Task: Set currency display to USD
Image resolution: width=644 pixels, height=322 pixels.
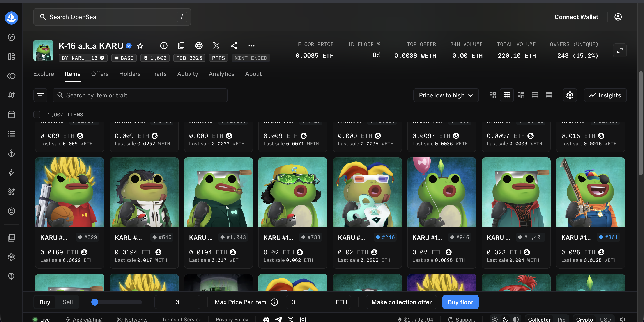Action: point(605,320)
